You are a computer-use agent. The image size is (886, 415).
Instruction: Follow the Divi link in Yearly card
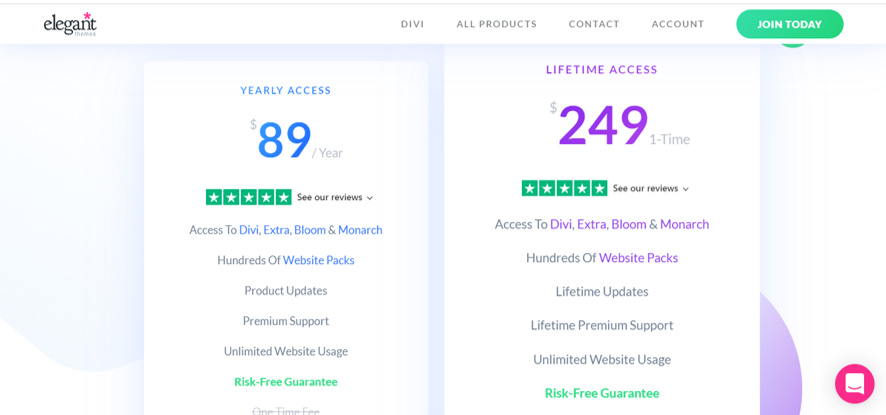249,230
